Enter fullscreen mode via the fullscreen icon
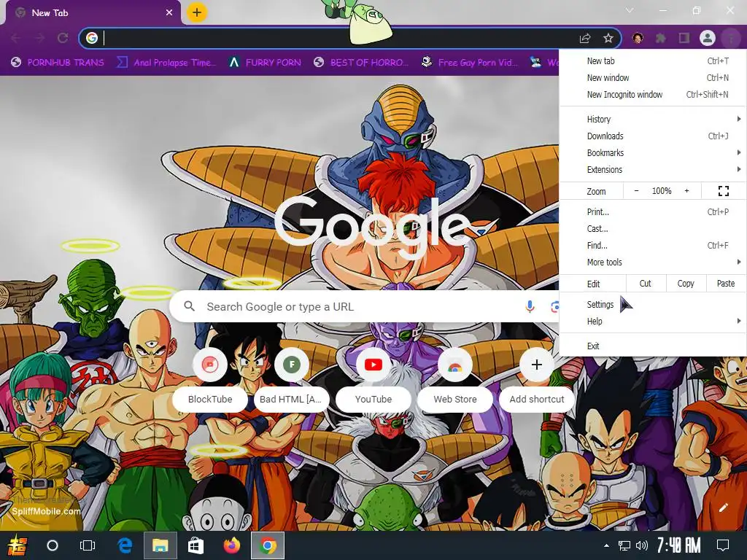The image size is (747, 560). click(x=723, y=191)
